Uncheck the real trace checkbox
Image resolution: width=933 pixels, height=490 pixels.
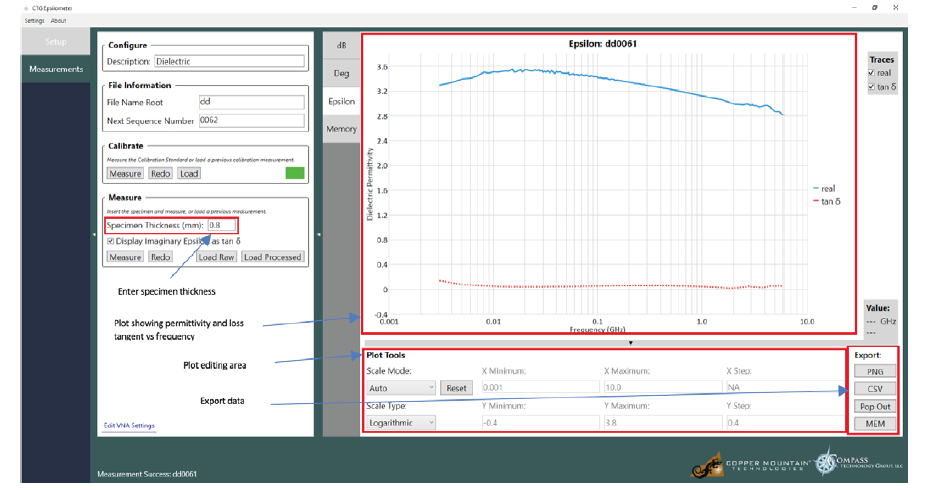click(x=872, y=73)
